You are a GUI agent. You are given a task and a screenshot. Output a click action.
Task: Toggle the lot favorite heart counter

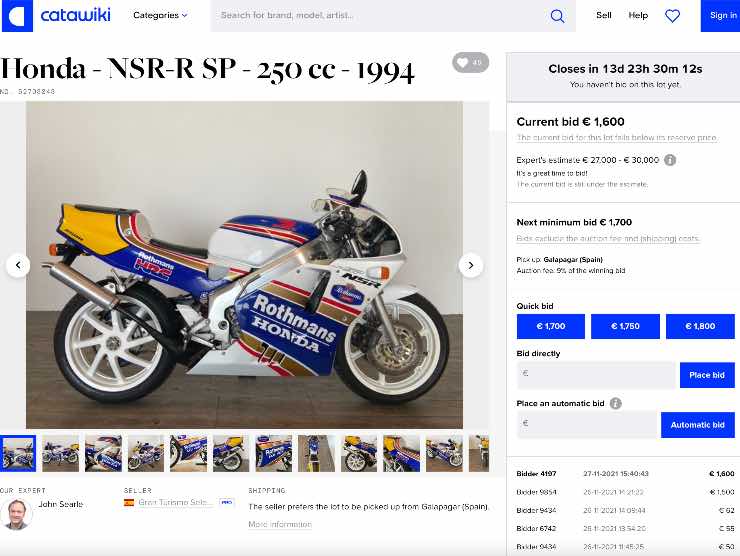[471, 62]
